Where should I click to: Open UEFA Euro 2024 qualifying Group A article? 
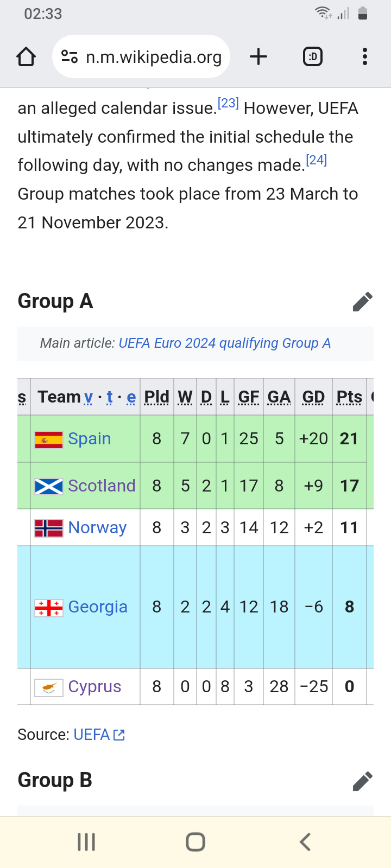[224, 343]
